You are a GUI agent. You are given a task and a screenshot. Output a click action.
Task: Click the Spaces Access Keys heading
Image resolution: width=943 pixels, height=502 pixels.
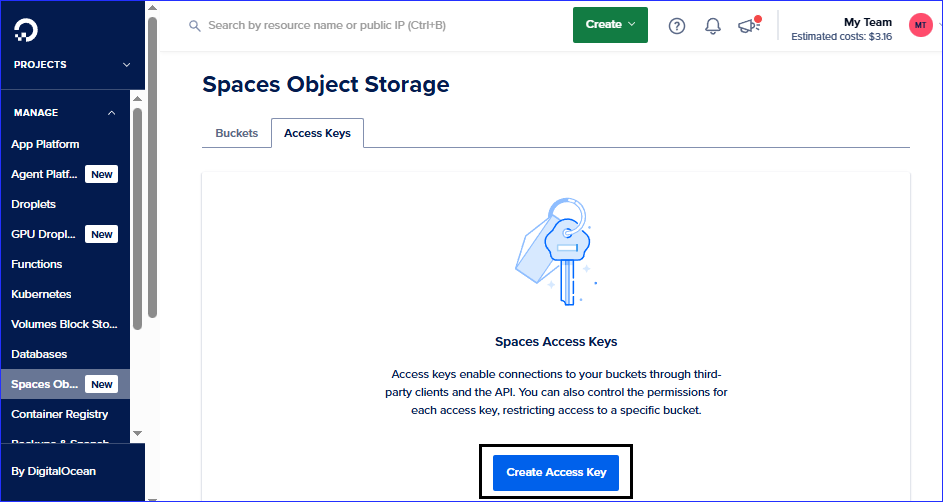point(556,342)
